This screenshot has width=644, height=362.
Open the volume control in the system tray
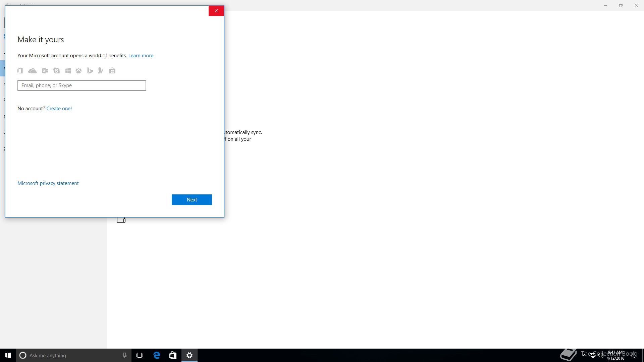600,355
